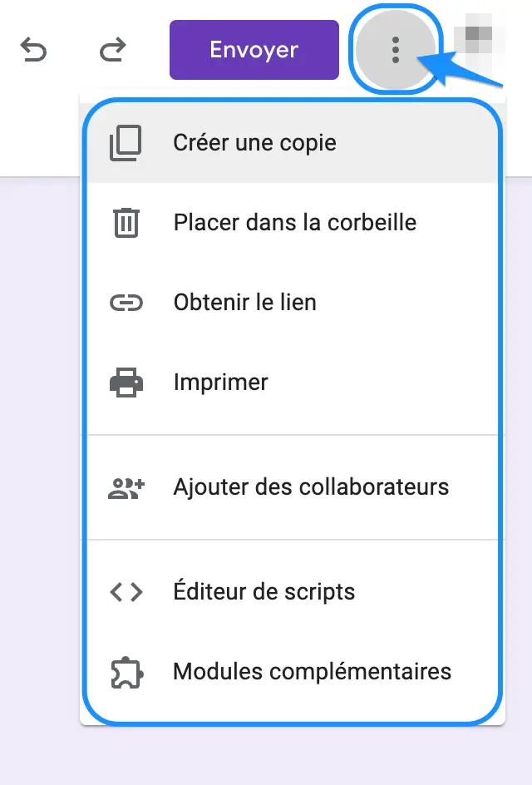Select Obtenir le lien option

click(x=293, y=303)
